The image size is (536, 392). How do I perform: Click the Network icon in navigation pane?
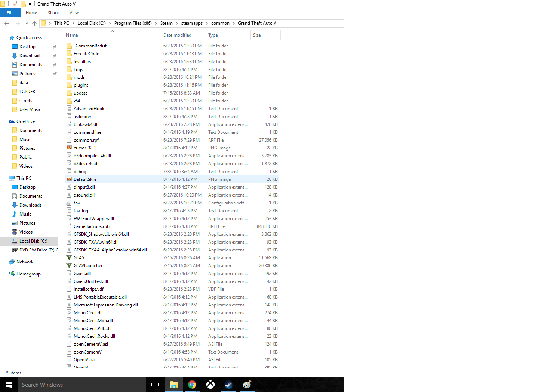click(12, 262)
